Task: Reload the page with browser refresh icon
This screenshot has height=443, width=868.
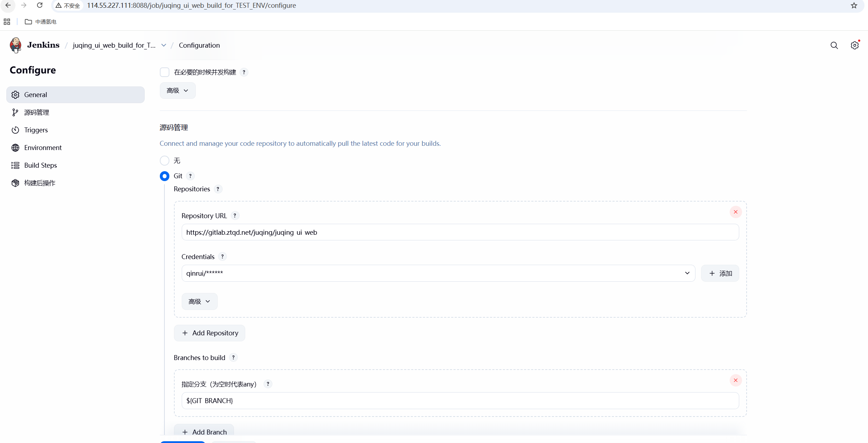Action: 40,5
